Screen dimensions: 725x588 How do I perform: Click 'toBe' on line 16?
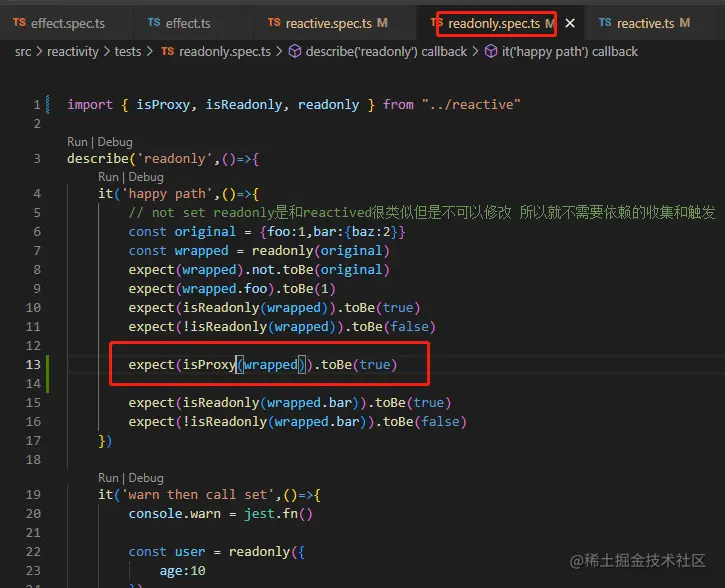pos(398,422)
